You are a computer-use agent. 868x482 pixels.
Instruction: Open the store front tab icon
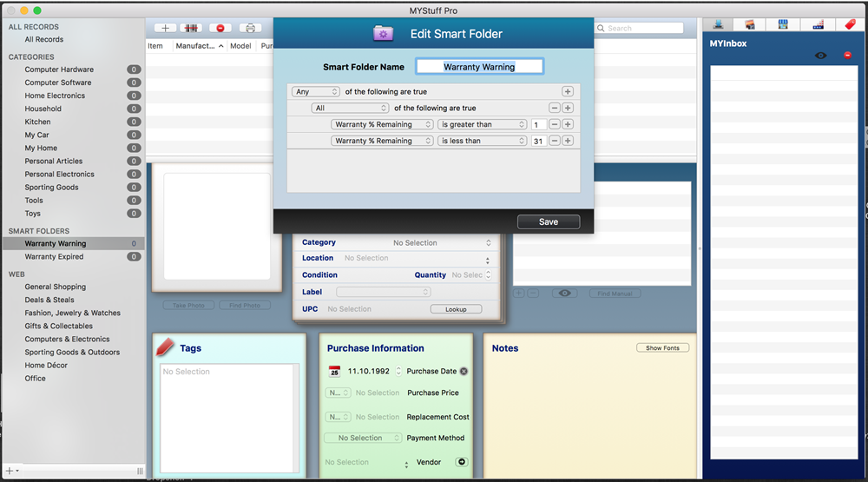pyautogui.click(x=783, y=24)
